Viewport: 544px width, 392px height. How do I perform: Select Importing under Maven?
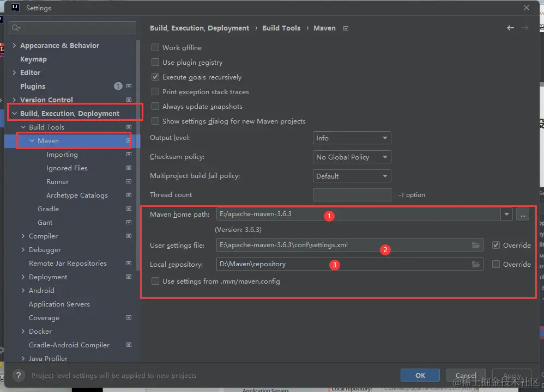click(62, 154)
